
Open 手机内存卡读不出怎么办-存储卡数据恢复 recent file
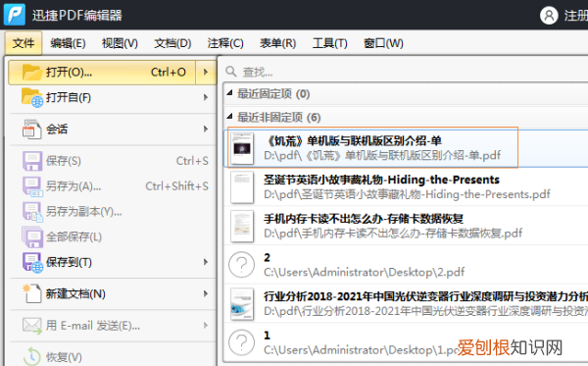click(x=406, y=226)
